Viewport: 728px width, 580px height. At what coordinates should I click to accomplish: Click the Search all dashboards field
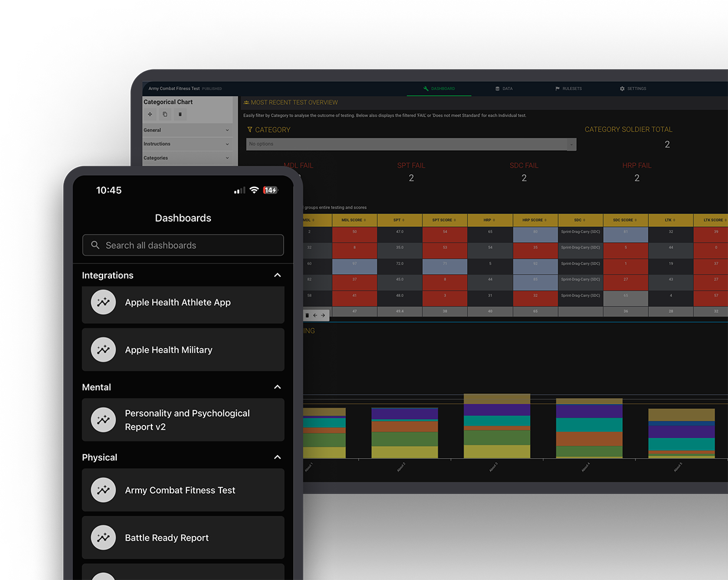point(183,245)
